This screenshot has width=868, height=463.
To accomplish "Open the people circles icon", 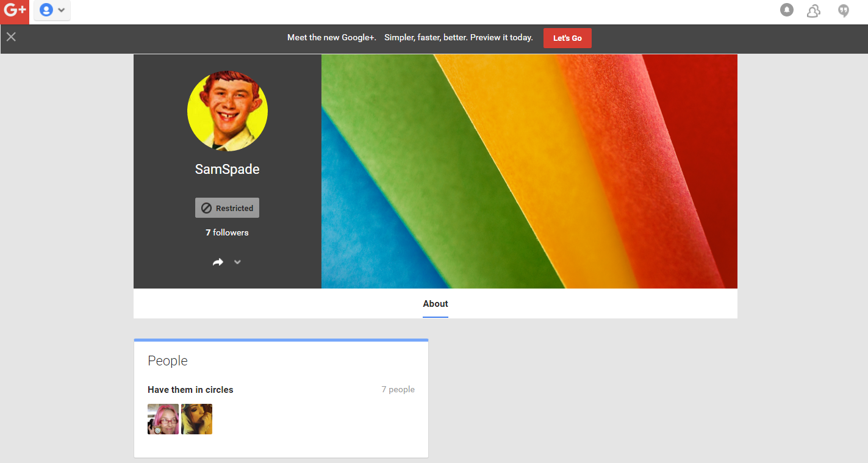I will click(814, 10).
